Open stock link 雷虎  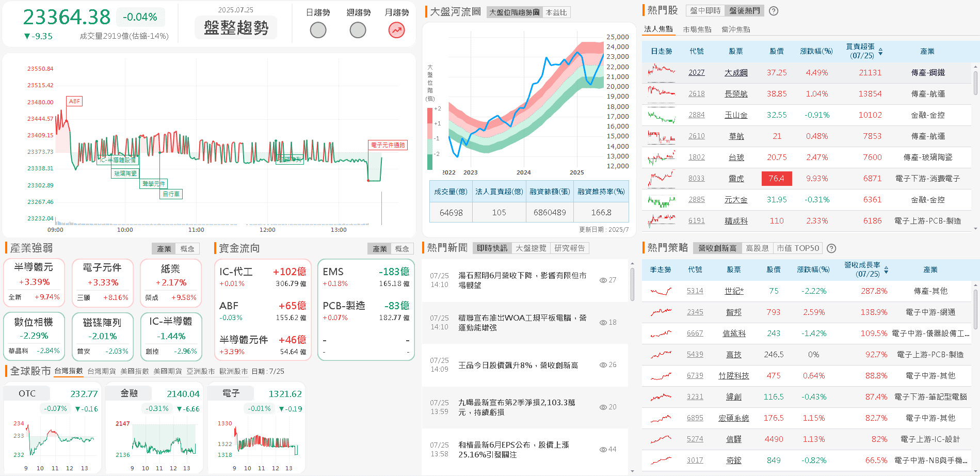click(736, 179)
